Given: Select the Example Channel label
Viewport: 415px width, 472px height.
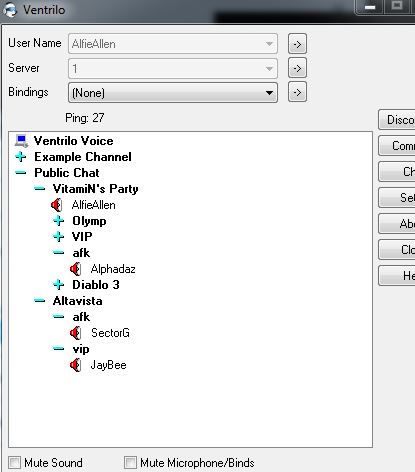Looking at the screenshot, I should point(83,157).
